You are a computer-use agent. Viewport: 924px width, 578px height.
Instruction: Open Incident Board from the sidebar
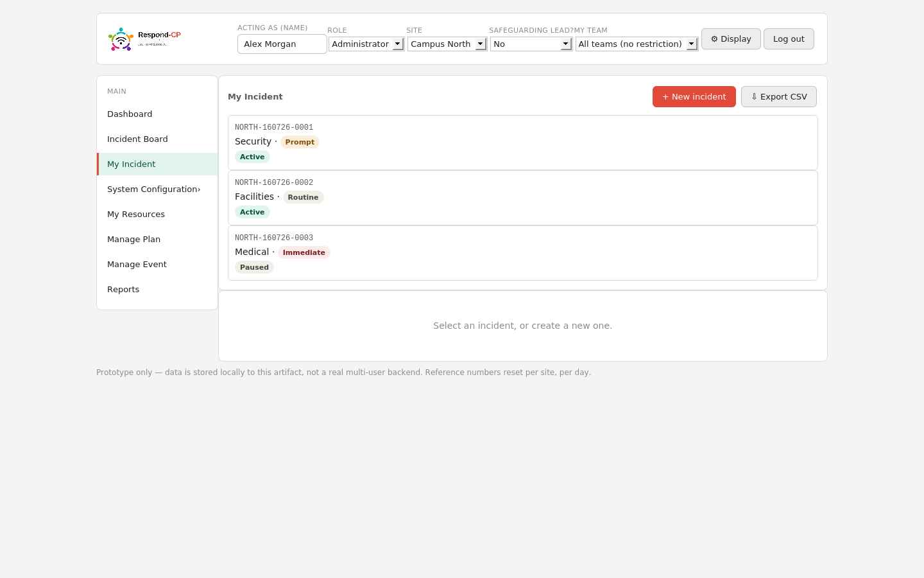[x=157, y=139]
